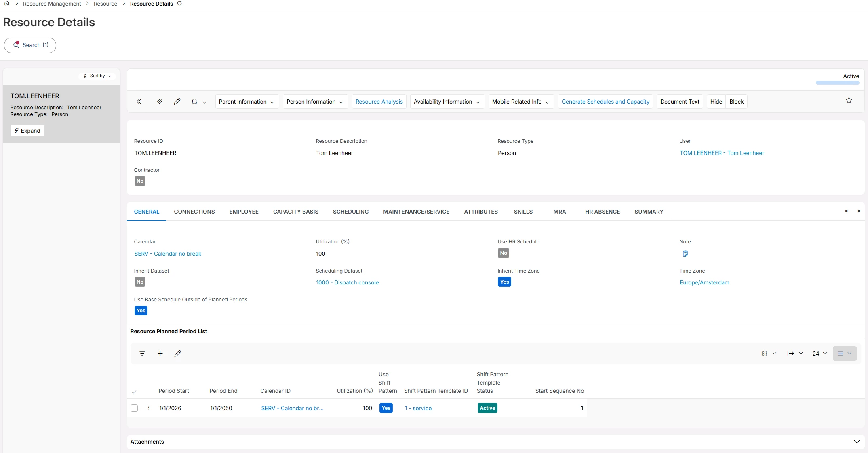The width and height of the screenshot is (868, 453).
Task: Expand the Attachments section
Action: pos(856,442)
